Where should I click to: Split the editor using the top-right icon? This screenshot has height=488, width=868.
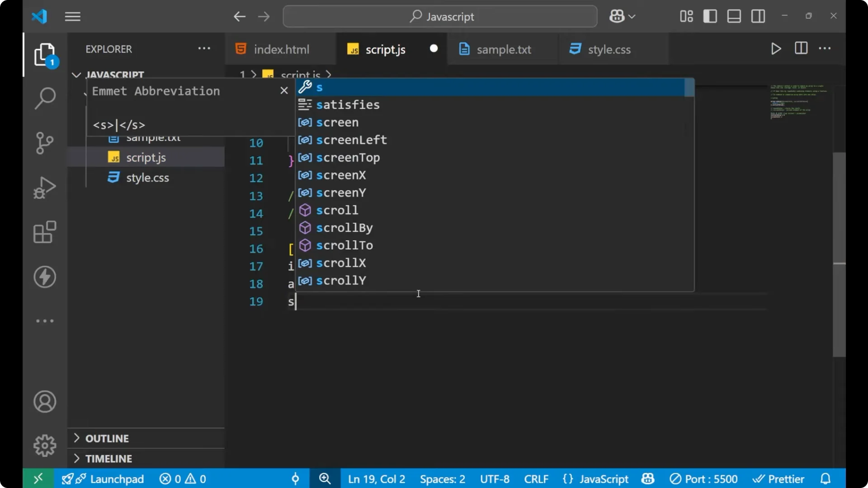pyautogui.click(x=801, y=48)
